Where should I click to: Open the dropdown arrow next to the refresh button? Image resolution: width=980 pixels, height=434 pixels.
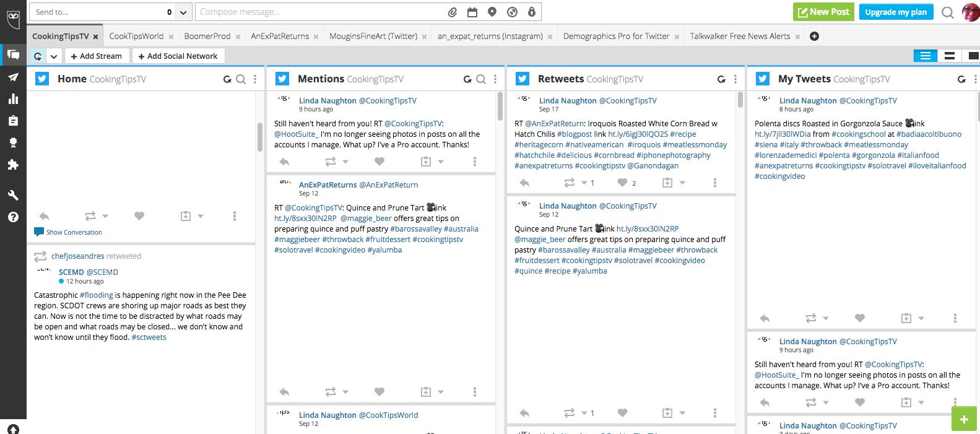coord(54,56)
